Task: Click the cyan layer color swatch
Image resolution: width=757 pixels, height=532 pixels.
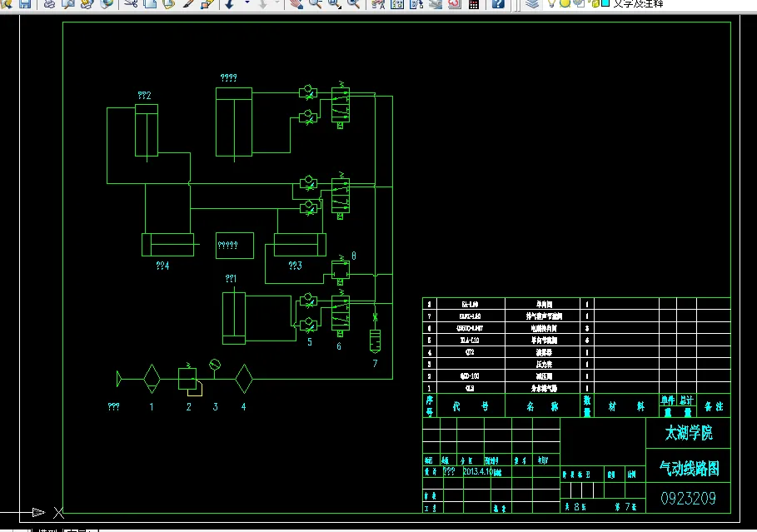Action: click(x=605, y=4)
